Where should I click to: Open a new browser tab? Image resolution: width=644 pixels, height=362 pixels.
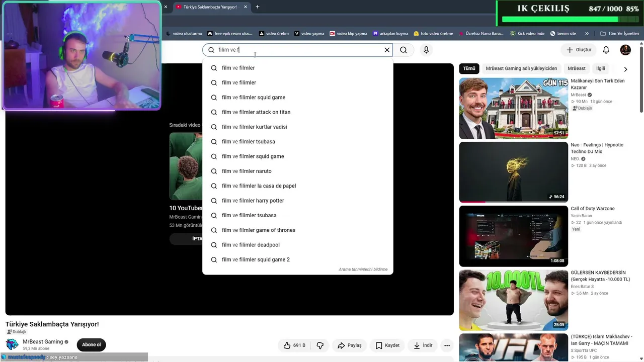coord(258,7)
